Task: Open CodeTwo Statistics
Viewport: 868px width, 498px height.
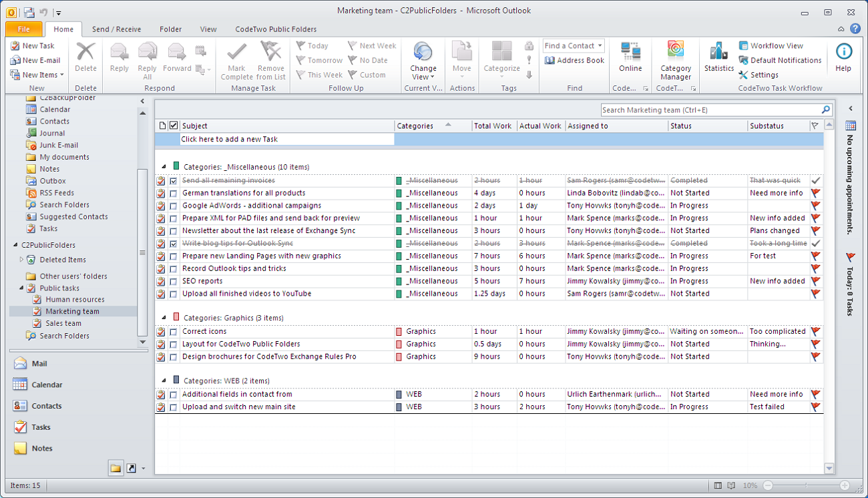Action: click(718, 56)
